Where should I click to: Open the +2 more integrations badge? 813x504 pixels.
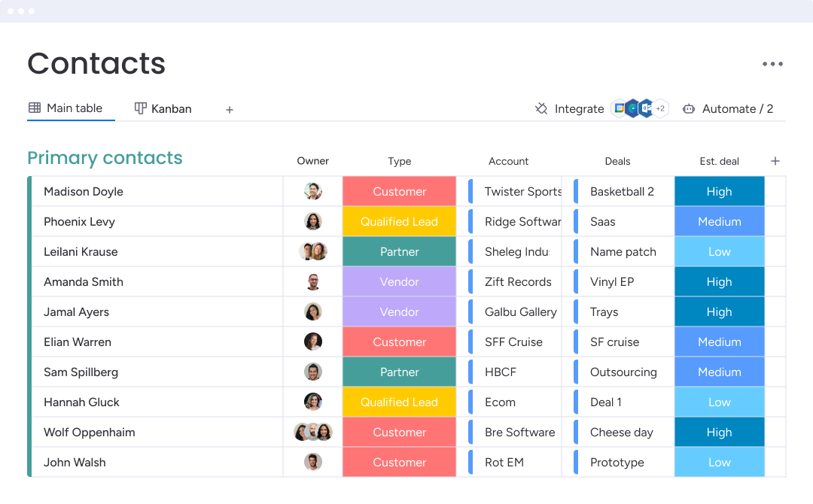click(660, 108)
